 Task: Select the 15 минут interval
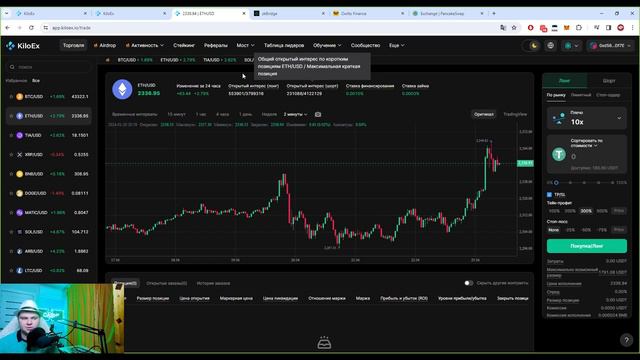176,114
